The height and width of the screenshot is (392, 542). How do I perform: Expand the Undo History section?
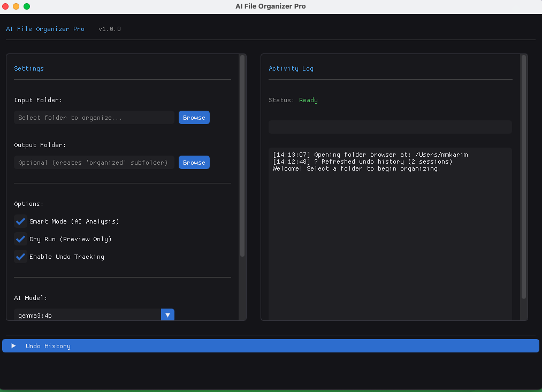point(271,345)
